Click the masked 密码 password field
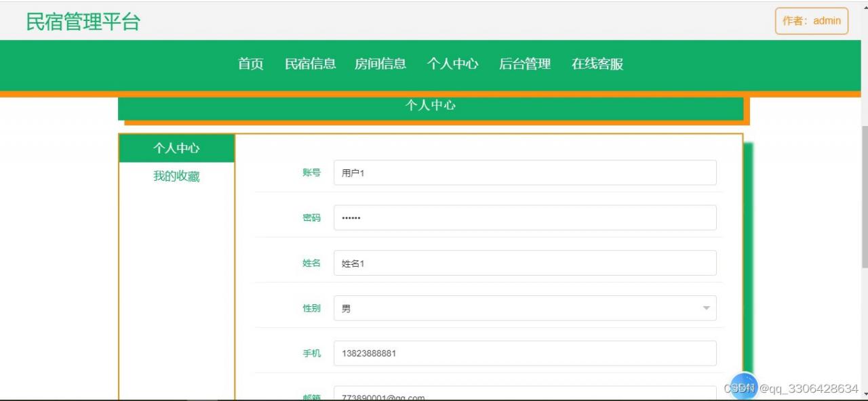 pyautogui.click(x=524, y=217)
